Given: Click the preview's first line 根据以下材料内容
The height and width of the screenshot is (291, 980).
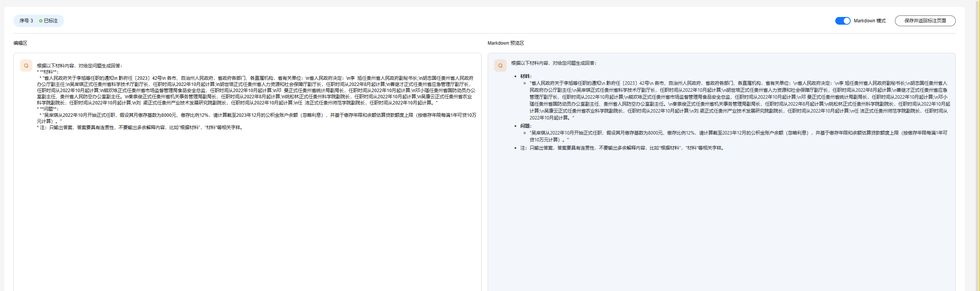Looking at the screenshot, I should 554,63.
